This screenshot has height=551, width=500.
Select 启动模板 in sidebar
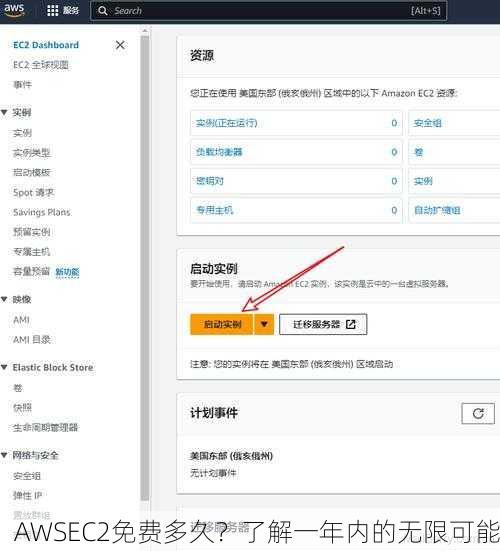32,173
